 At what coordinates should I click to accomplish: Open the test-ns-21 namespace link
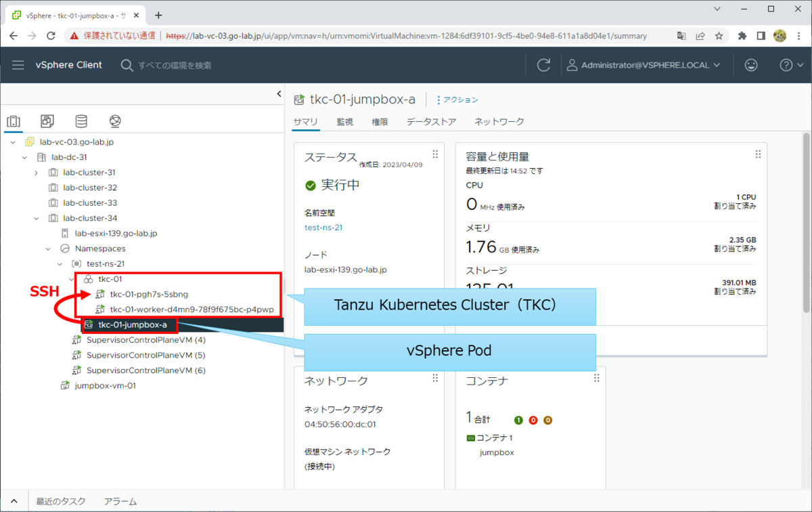coord(323,228)
